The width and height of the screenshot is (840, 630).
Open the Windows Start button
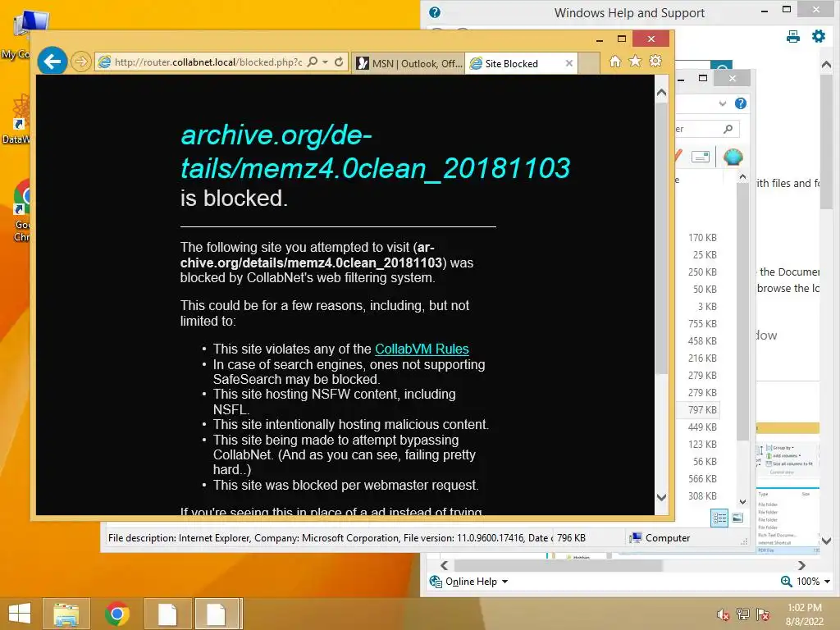click(x=20, y=614)
